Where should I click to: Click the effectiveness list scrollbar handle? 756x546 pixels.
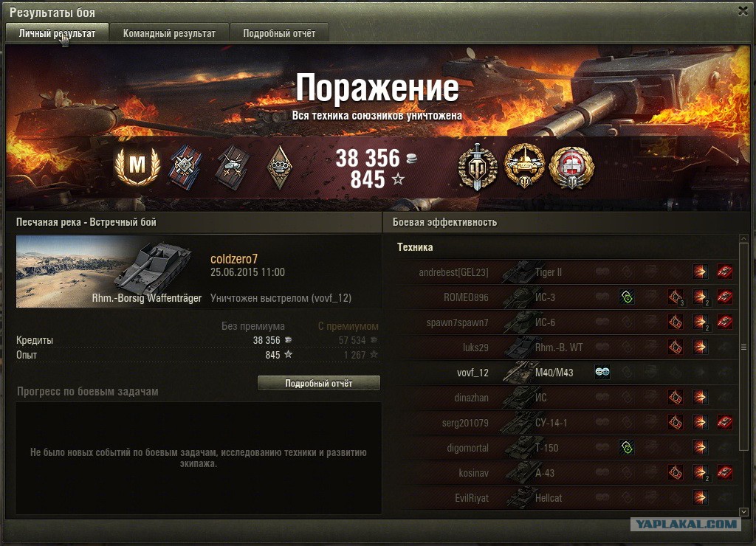744,347
